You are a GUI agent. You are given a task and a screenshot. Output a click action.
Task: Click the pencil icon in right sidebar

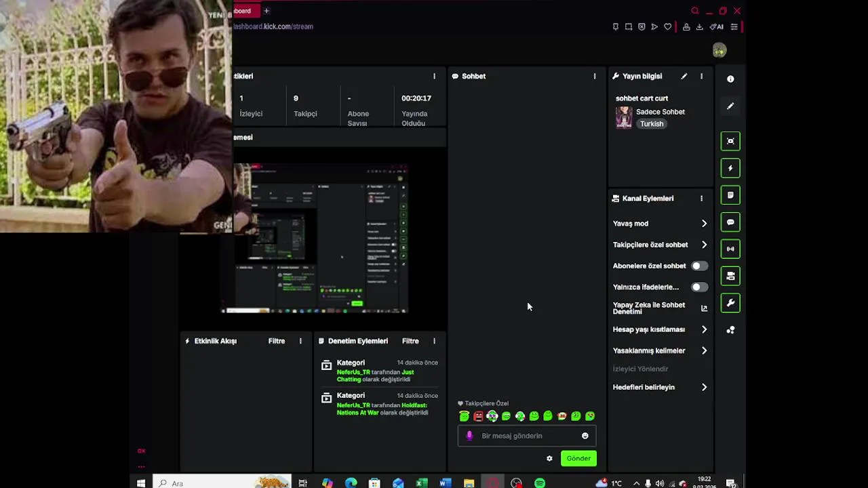(730, 106)
